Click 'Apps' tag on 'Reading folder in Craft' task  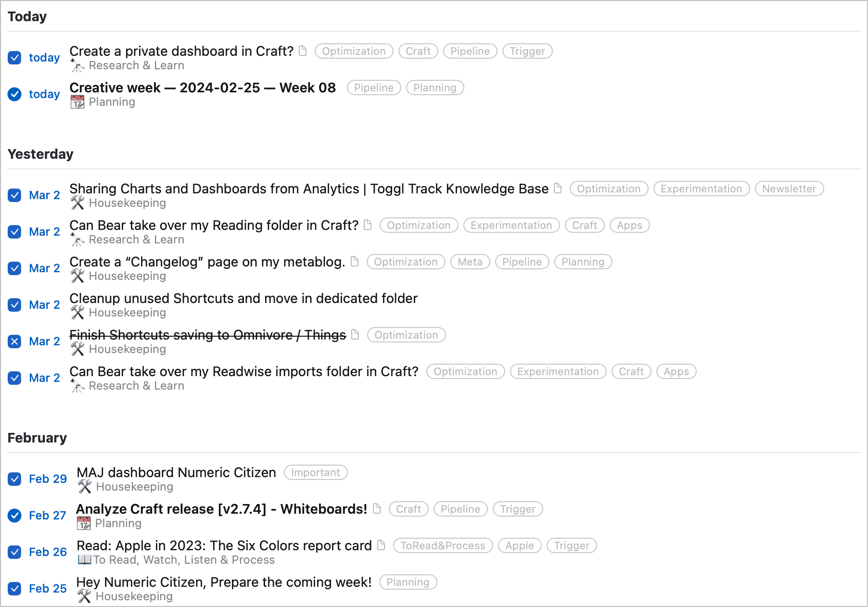coord(630,225)
